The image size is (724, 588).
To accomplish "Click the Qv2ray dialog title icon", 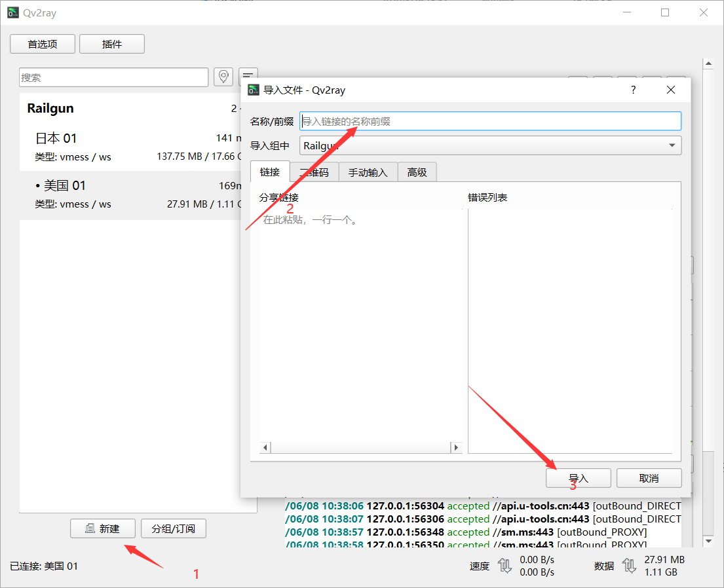I will click(x=254, y=90).
